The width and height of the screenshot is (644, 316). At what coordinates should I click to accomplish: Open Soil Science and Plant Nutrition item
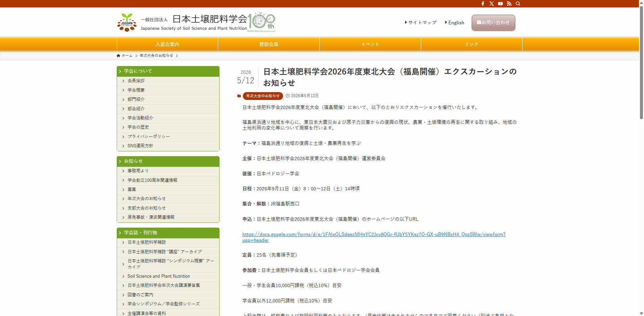(168, 276)
